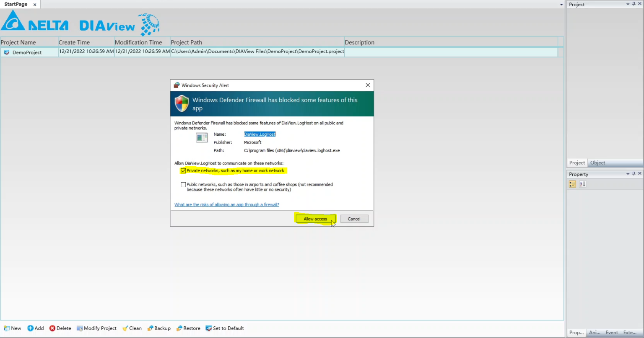Image resolution: width=644 pixels, height=338 pixels.
Task: Click the New project icon
Action: [7, 328]
